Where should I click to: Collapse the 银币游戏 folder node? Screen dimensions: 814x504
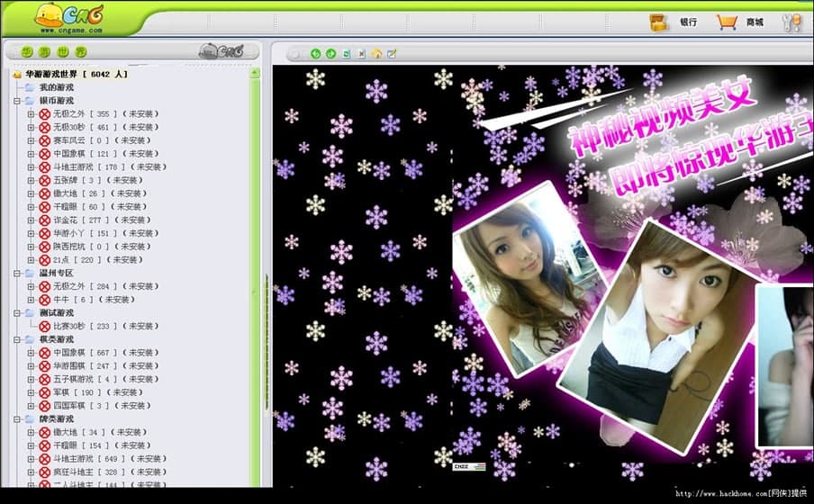click(17, 101)
